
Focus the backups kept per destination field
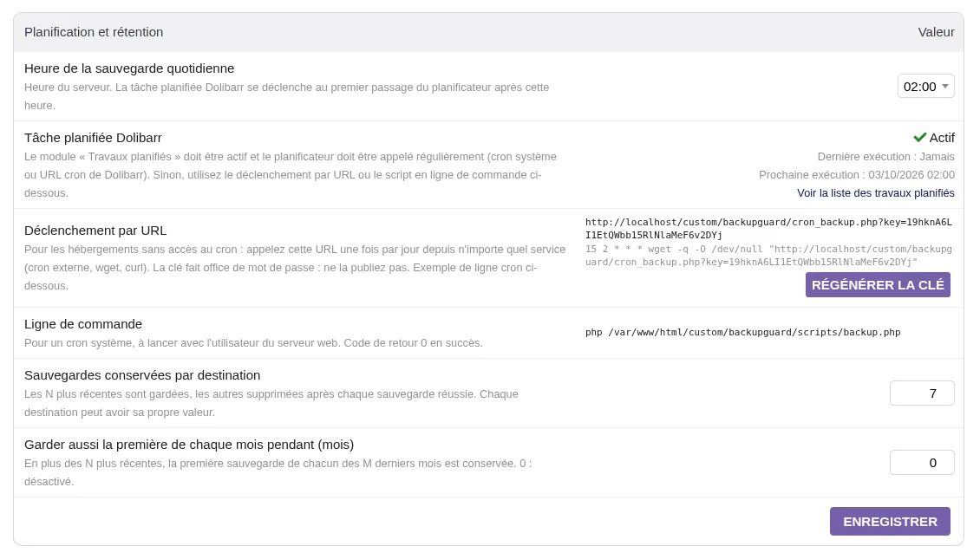pos(922,393)
